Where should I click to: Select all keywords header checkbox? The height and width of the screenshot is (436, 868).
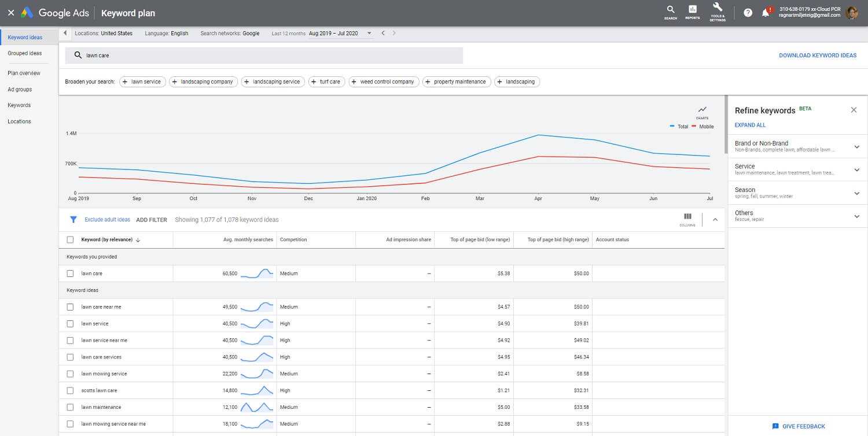click(70, 239)
